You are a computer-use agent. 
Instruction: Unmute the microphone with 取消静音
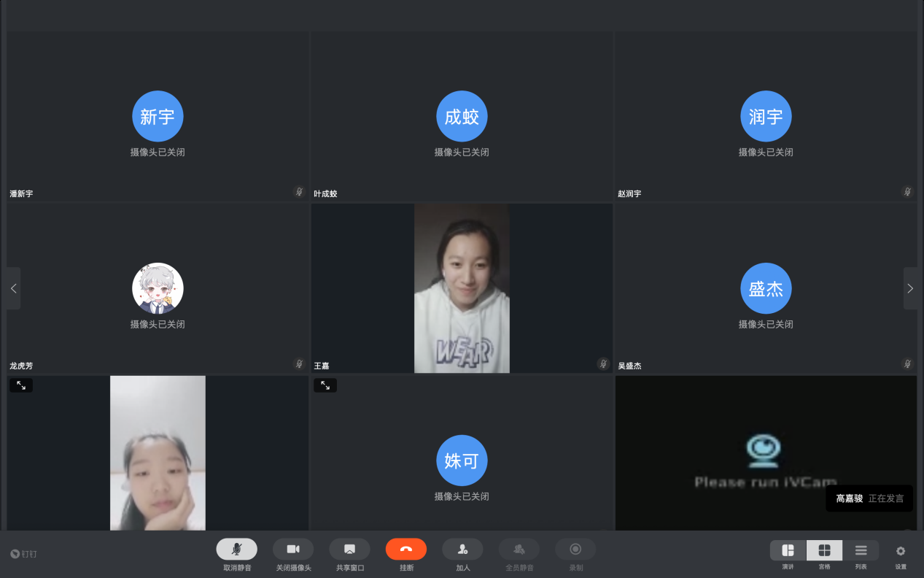(236, 550)
